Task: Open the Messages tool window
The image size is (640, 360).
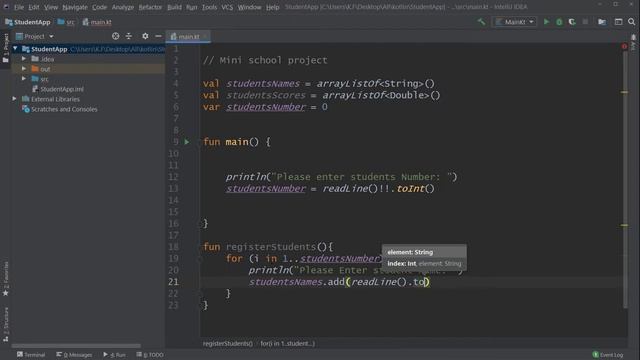Action: point(74,355)
